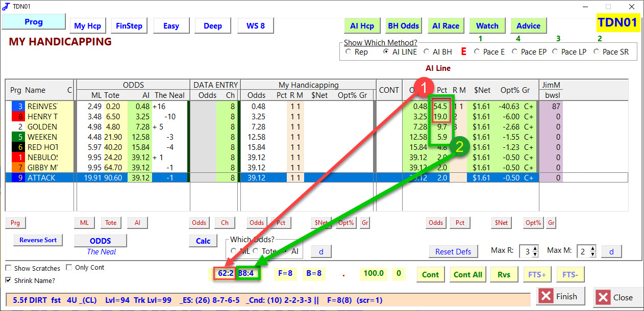Decrease the Max M spinner value

point(591,254)
